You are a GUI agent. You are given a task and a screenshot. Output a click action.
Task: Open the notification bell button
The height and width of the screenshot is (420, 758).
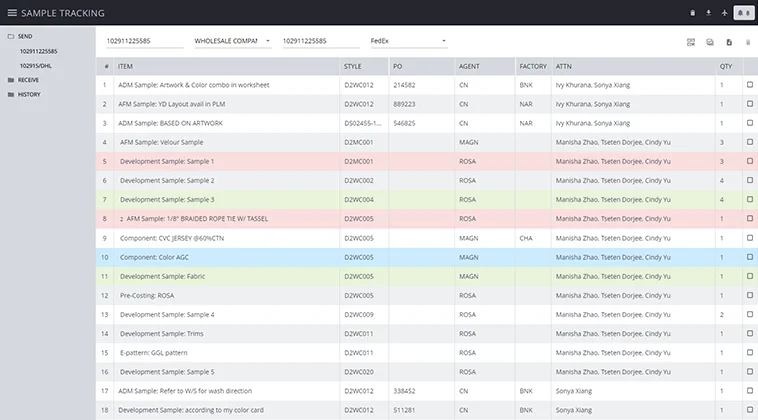[x=743, y=13]
